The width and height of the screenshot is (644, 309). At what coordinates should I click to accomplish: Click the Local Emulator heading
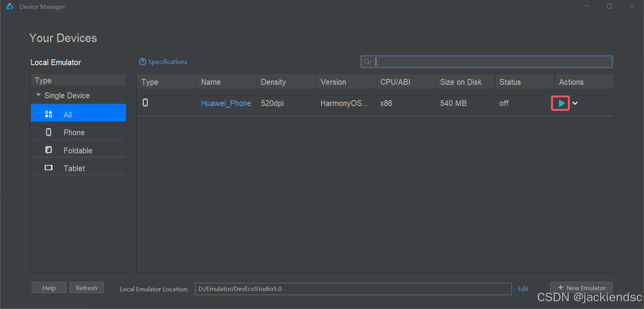click(56, 62)
